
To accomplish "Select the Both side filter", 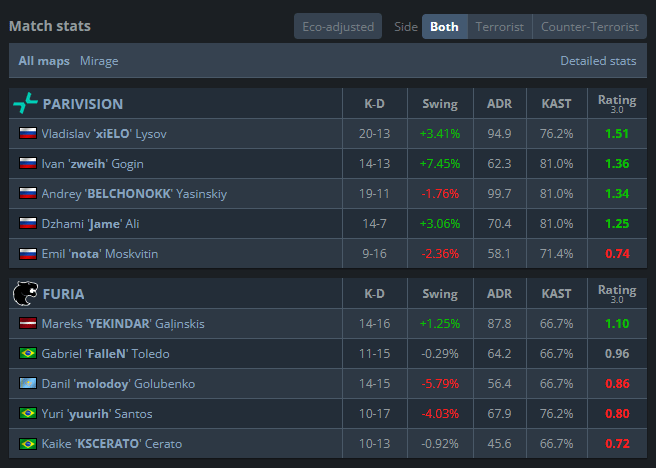I will tap(444, 26).
